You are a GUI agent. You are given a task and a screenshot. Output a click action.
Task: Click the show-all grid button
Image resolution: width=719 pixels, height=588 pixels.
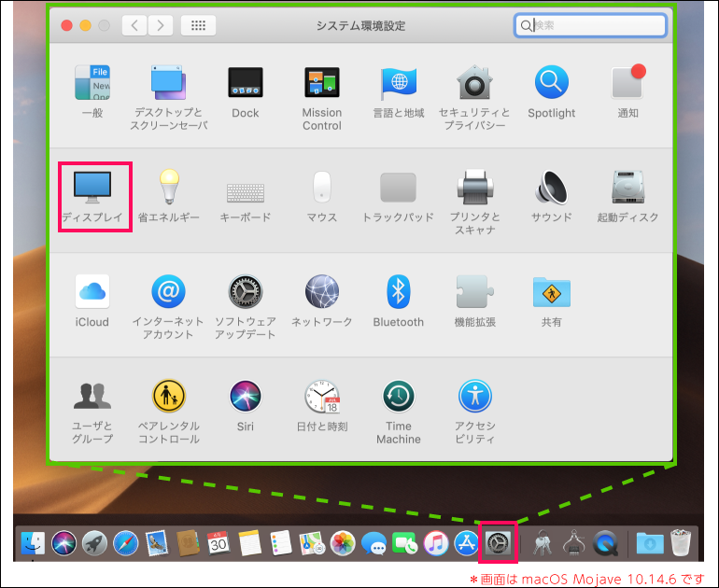click(198, 25)
